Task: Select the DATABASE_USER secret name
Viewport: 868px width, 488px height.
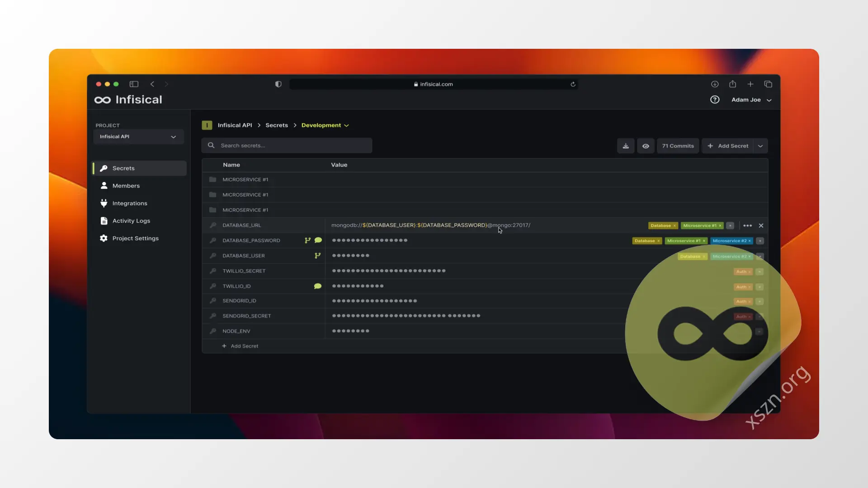Action: [244, 256]
